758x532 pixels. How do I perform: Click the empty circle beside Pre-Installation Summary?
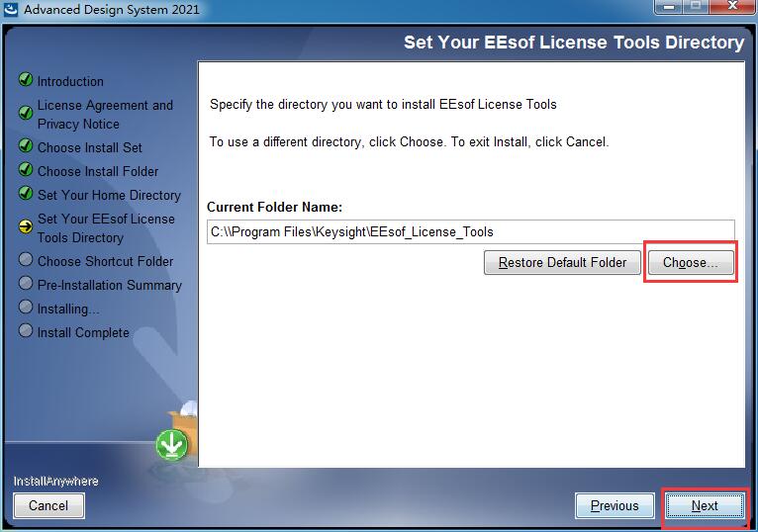click(x=26, y=283)
